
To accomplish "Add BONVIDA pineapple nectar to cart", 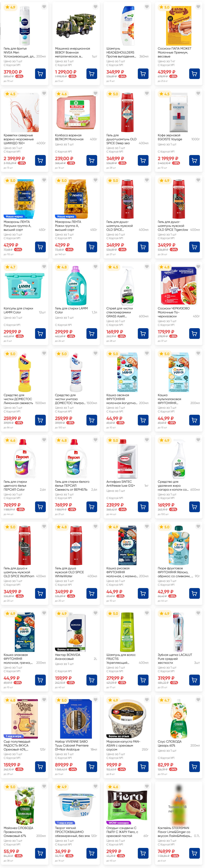I will pos(92,680).
